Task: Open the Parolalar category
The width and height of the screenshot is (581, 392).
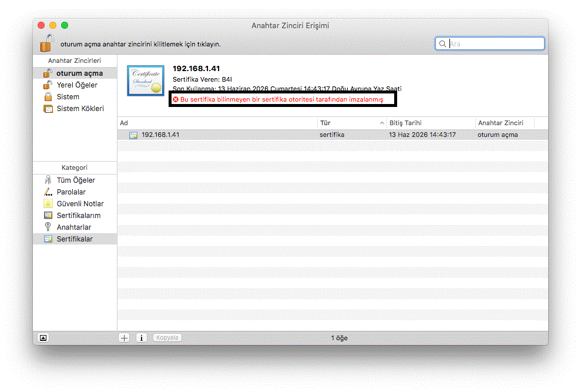Action: pos(75,192)
